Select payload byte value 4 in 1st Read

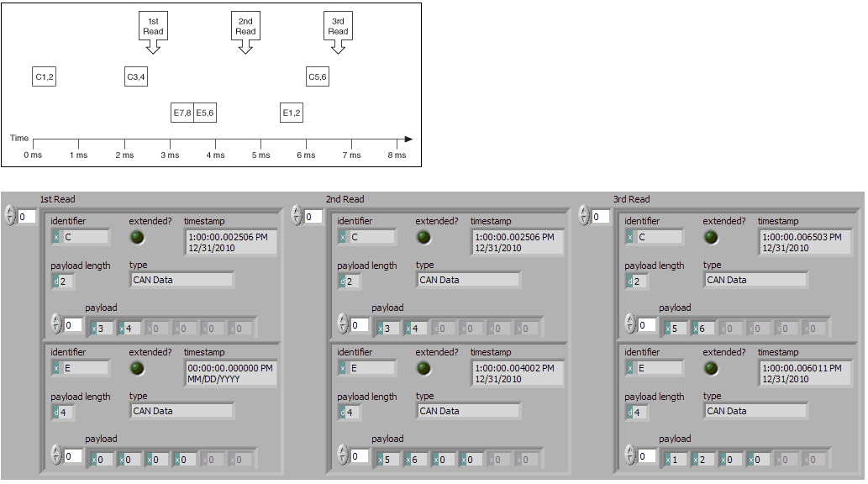[x=126, y=328]
